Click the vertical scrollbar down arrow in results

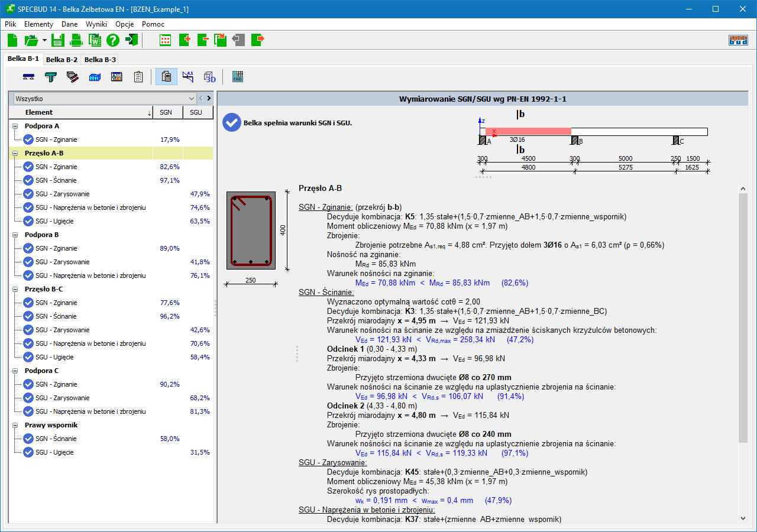click(x=743, y=518)
